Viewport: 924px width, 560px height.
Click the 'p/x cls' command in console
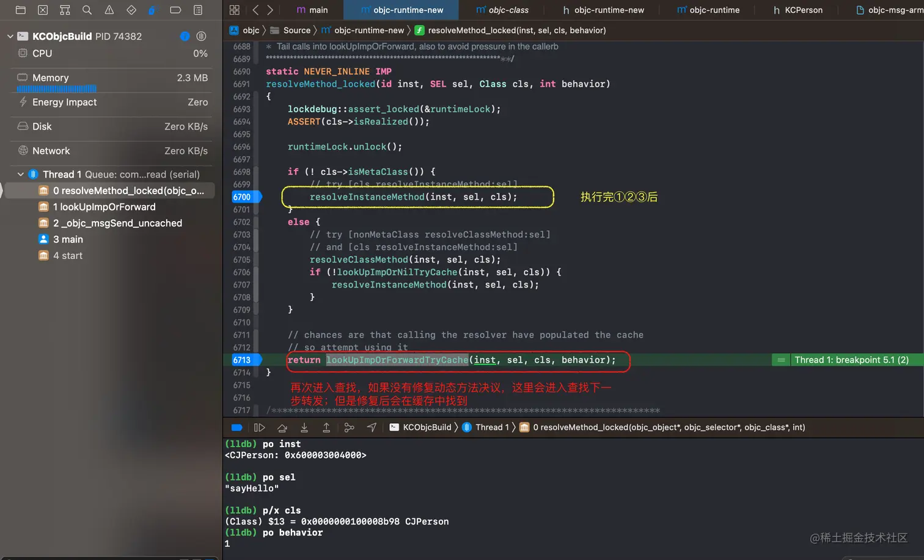tap(282, 511)
